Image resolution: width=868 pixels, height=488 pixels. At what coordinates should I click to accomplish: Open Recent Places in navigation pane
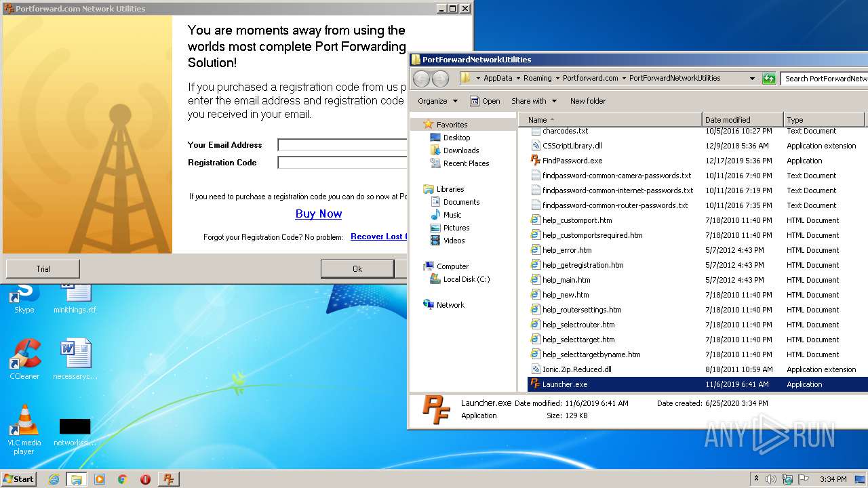pyautogui.click(x=466, y=163)
